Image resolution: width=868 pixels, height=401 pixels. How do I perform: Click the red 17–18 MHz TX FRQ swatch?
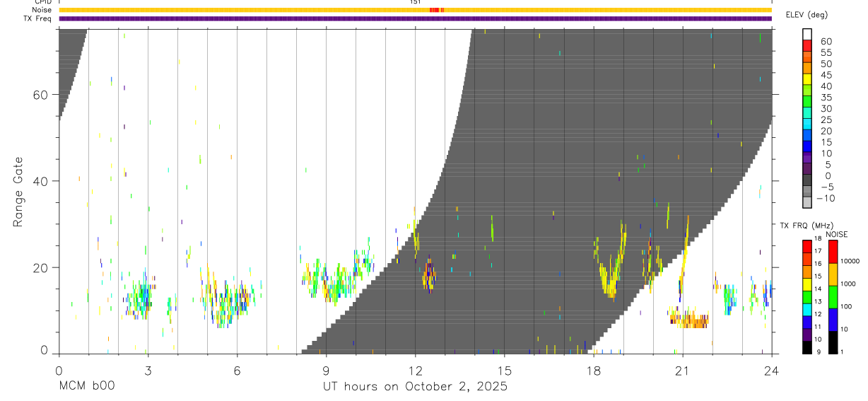coord(807,246)
